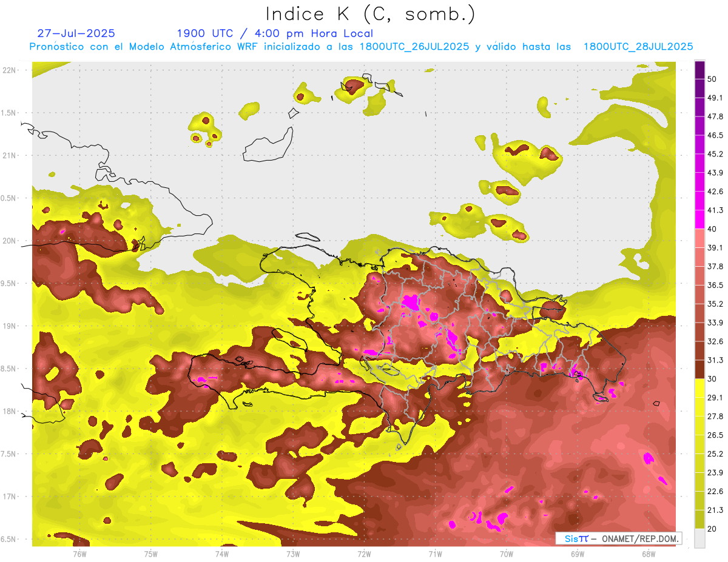Click the '71W' longitude axis label

coord(435,554)
